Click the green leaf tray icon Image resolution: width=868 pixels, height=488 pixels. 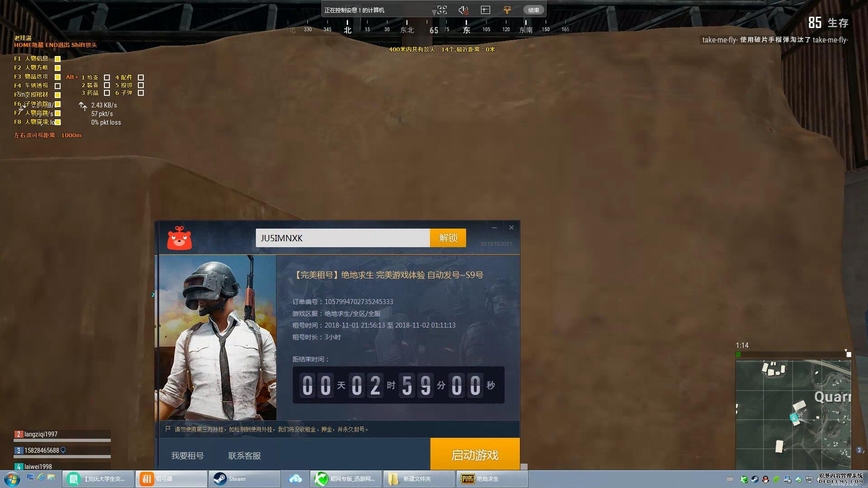click(776, 479)
